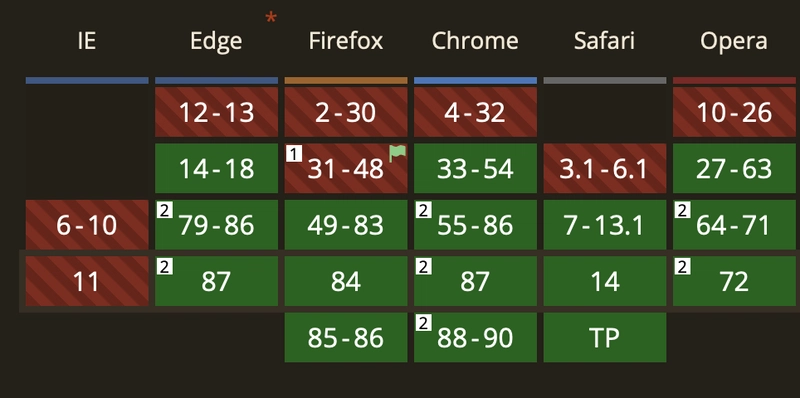Click note 2 badge on Opera 72
This screenshot has height=398, width=800.
click(x=683, y=266)
